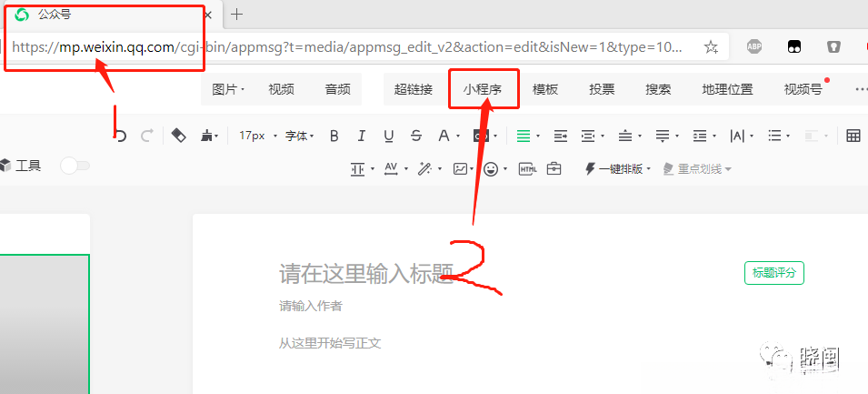Click the HTML code icon
The image size is (868, 394).
[527, 169]
